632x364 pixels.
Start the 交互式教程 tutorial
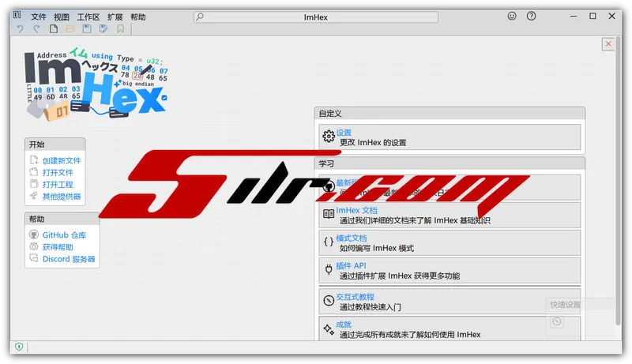[x=450, y=301]
